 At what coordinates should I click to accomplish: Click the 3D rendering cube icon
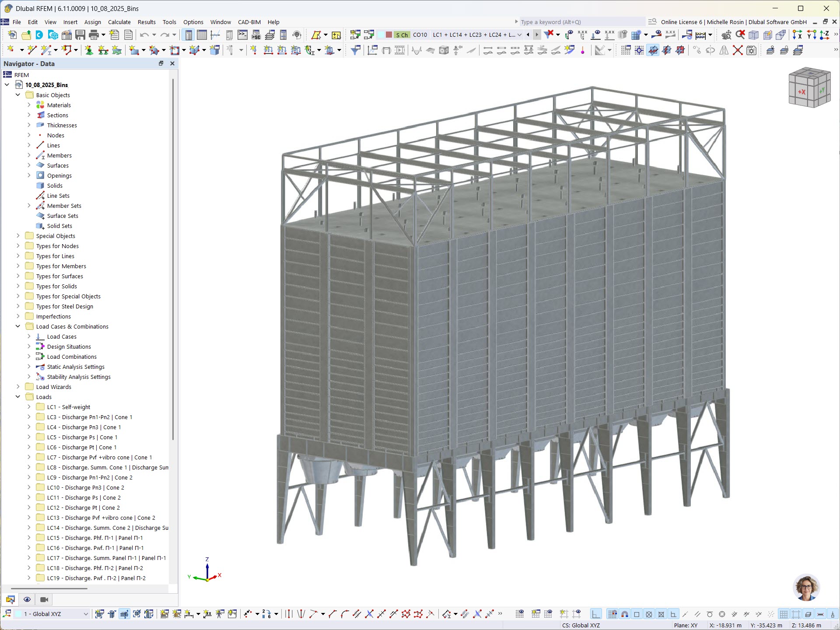[x=754, y=35]
